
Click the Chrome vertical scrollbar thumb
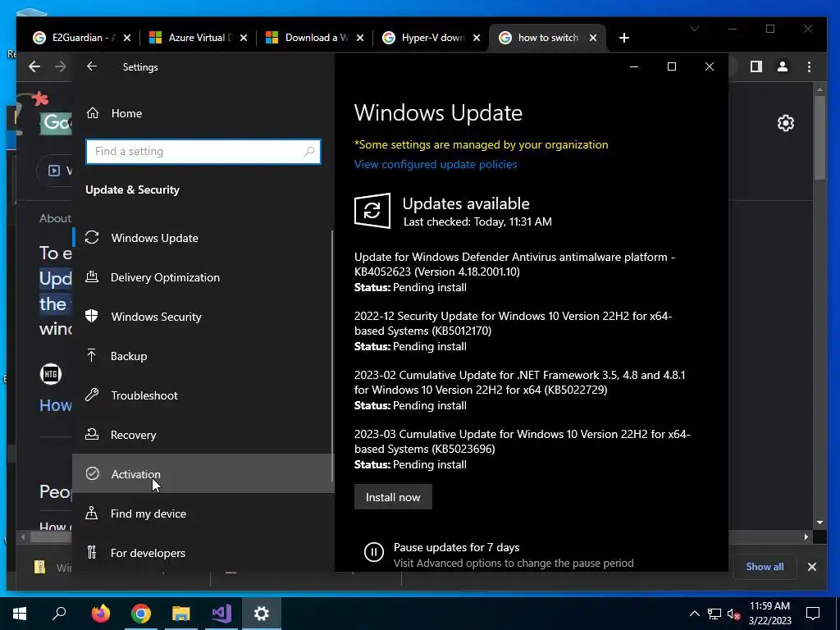(820, 138)
